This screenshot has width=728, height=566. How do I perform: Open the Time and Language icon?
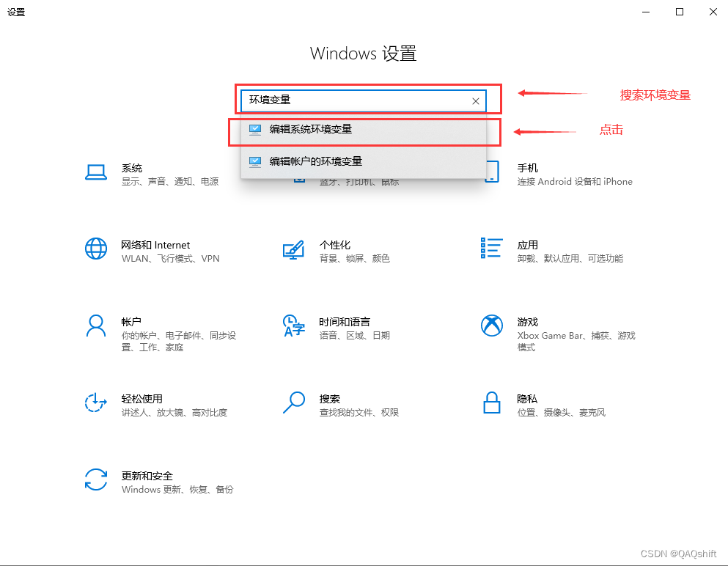[293, 326]
